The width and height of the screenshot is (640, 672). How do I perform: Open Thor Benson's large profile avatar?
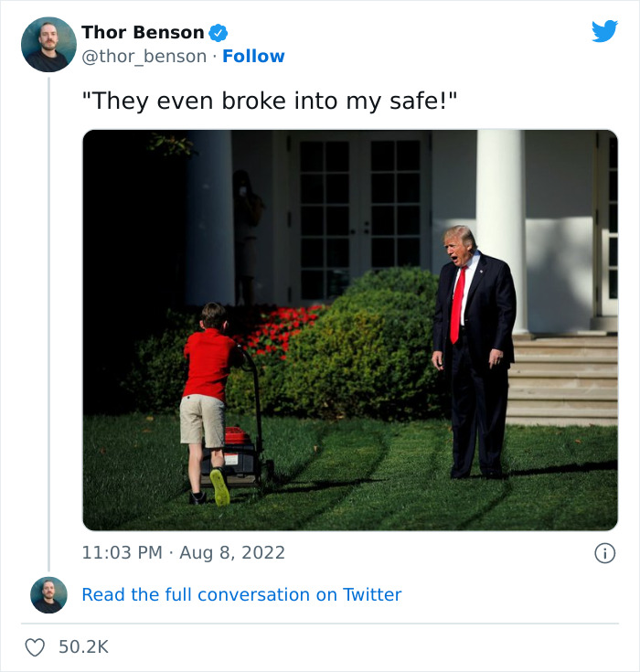tap(48, 45)
